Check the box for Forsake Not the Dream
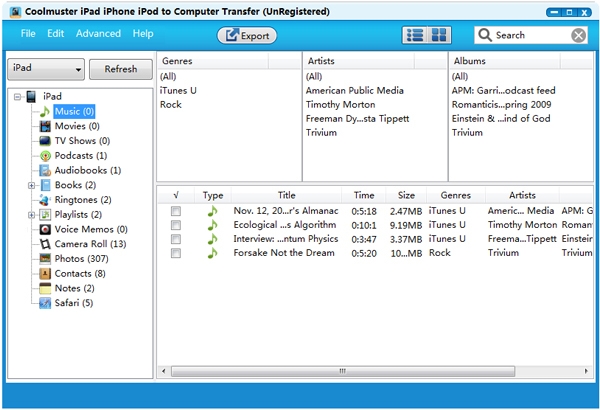Image resolution: width=600 pixels, height=410 pixels. coord(176,253)
